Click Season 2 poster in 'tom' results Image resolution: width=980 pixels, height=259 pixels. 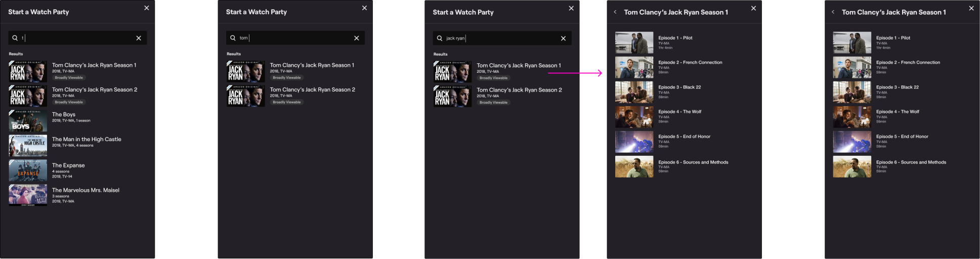tap(246, 96)
